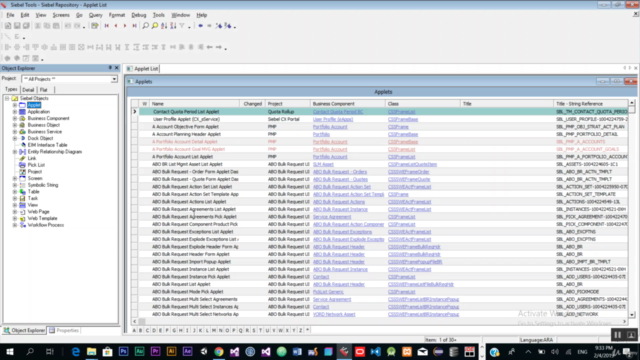640x360 pixels.
Task: Open Photoshop from the taskbar
Action: pos(123,351)
